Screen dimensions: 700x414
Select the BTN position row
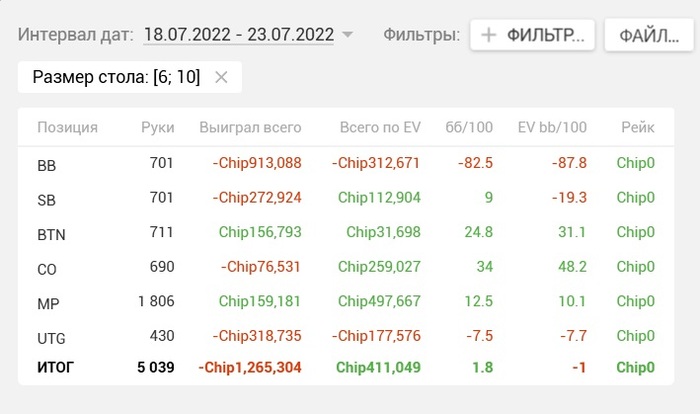tap(346, 233)
